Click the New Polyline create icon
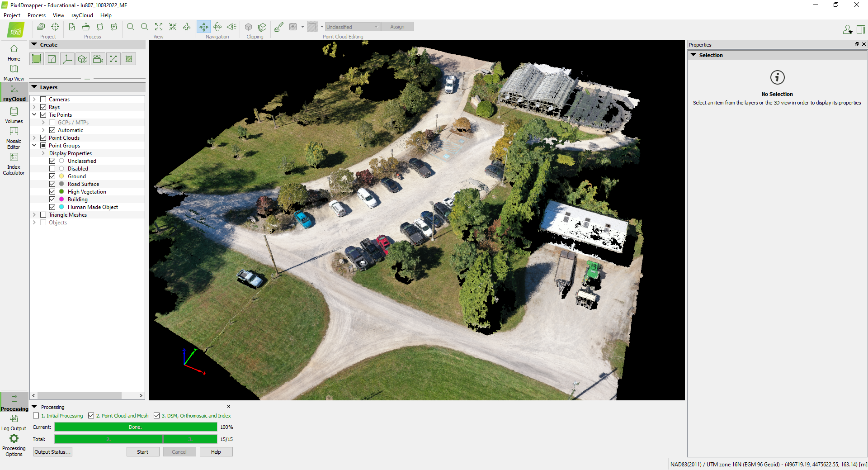This screenshot has height=470, width=868. click(x=113, y=59)
